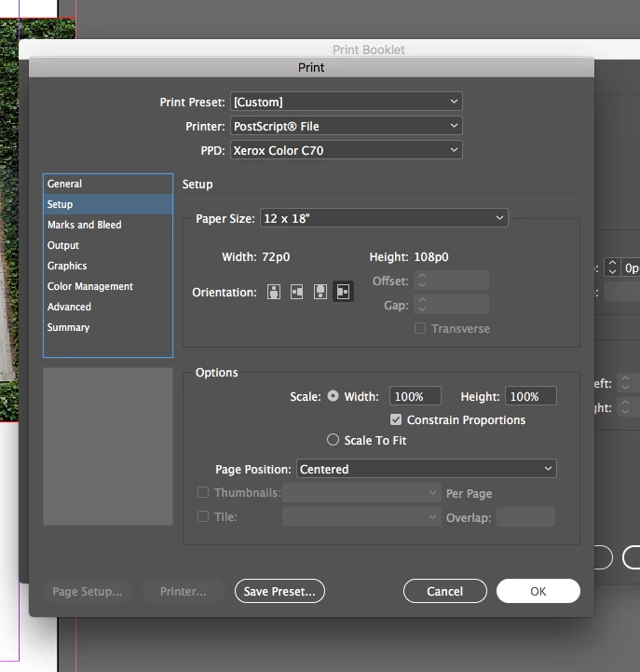
Task: Switch to Color Management section
Action: click(108, 286)
